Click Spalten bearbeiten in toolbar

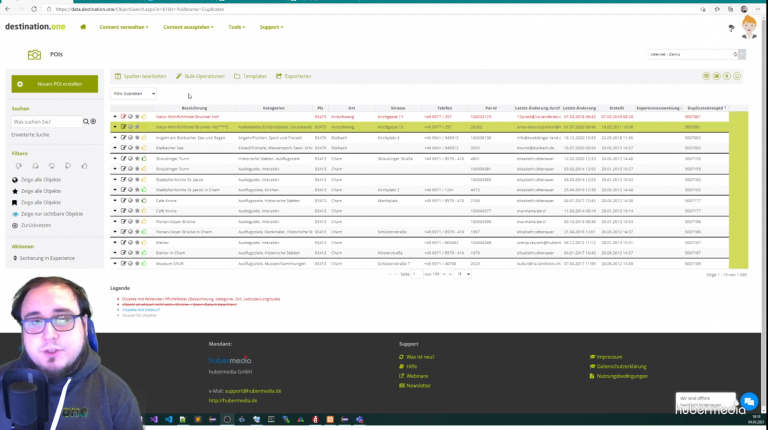click(141, 76)
